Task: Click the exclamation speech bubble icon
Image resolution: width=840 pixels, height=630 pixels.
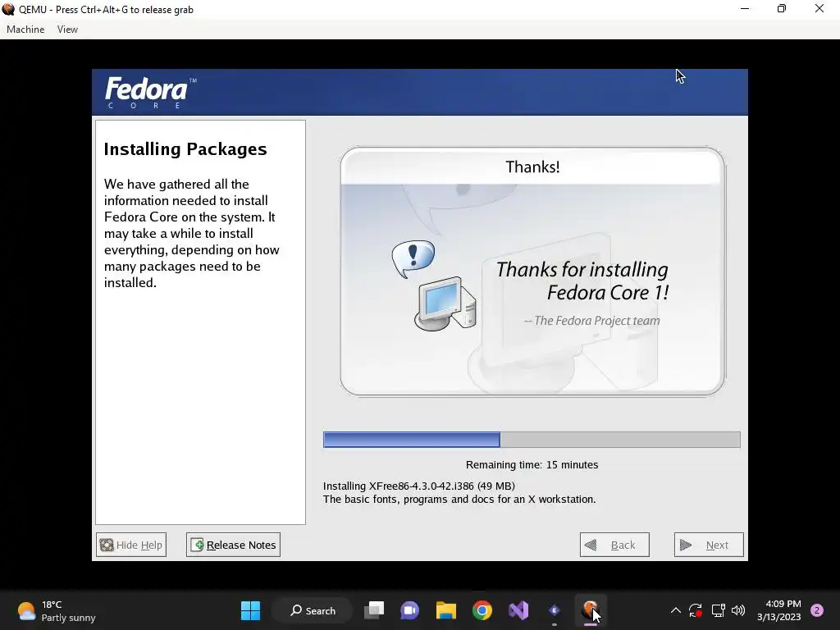Action: pyautogui.click(x=413, y=258)
